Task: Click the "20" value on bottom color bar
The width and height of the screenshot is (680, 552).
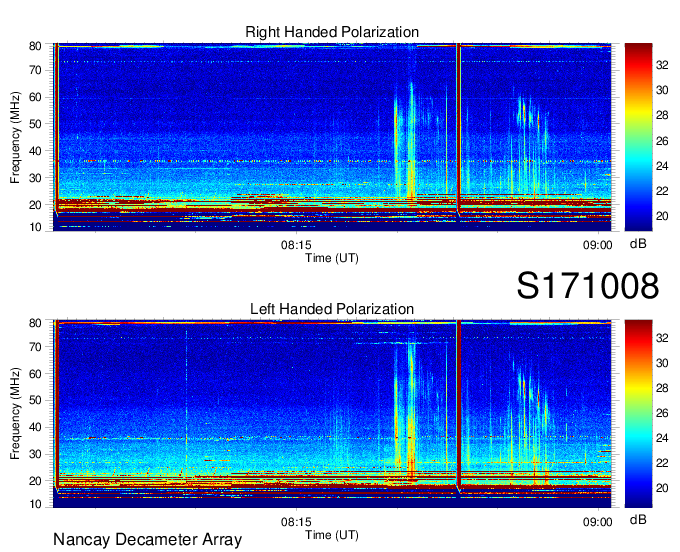Action: [x=662, y=488]
